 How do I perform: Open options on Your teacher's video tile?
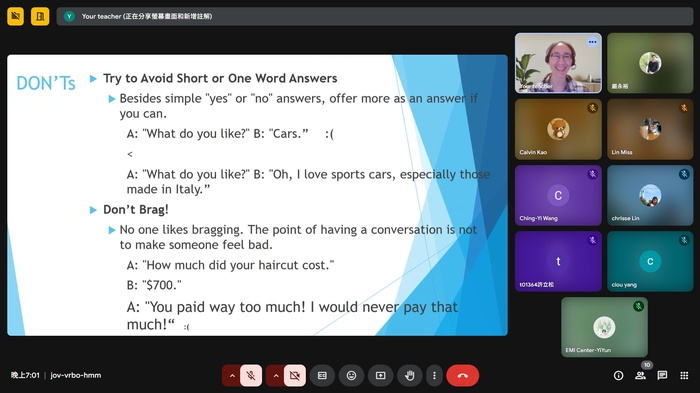point(592,42)
